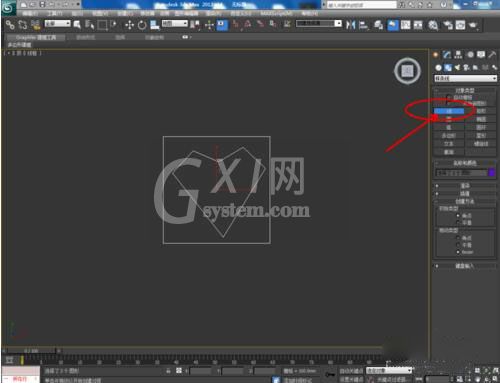Click the Rectangular Selection Region icon
The height and width of the screenshot is (383, 500).
click(x=102, y=25)
